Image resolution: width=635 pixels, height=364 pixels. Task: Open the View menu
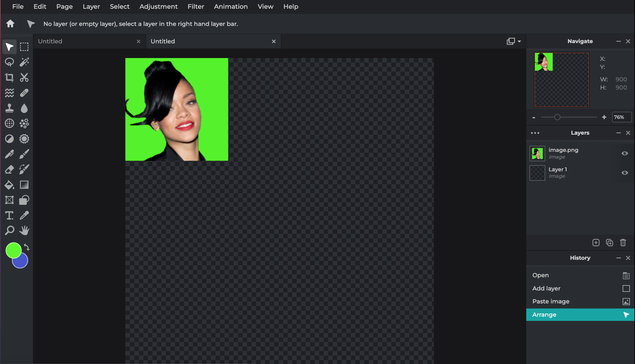tap(265, 6)
